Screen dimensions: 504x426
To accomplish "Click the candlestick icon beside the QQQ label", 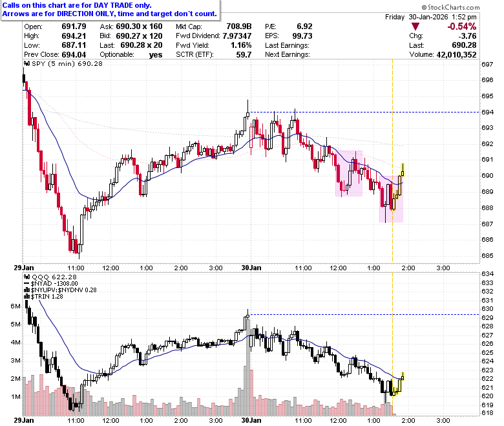I will click(x=27, y=277).
